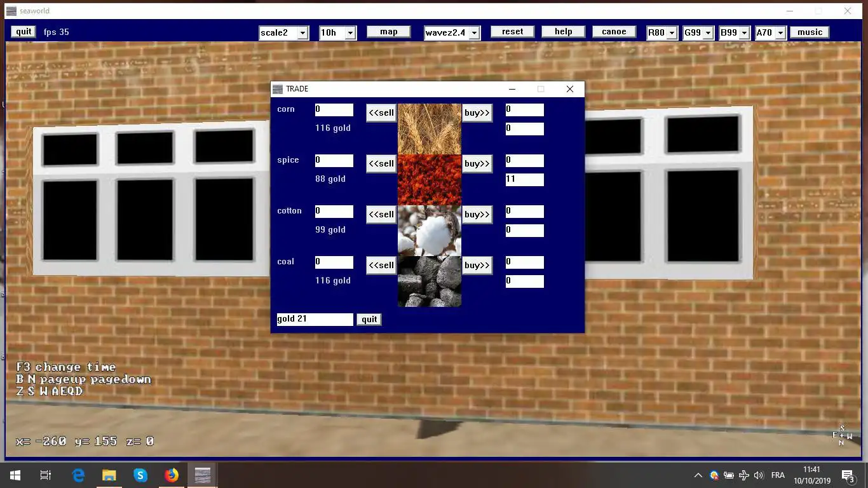Open Microsoft Edge from the taskbar
Viewport: 868px width, 488px height.
pos(78,475)
